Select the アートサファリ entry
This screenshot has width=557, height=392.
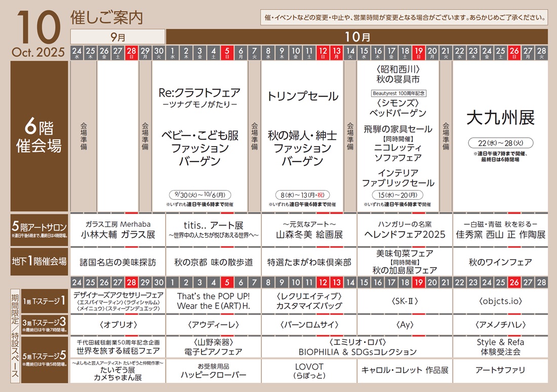(x=500, y=370)
